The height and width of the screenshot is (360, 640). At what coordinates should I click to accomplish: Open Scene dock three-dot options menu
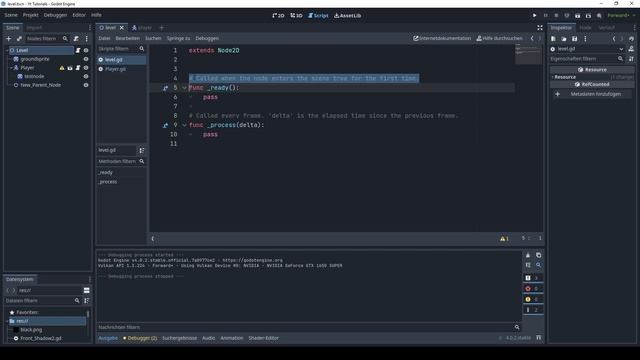pos(87,38)
